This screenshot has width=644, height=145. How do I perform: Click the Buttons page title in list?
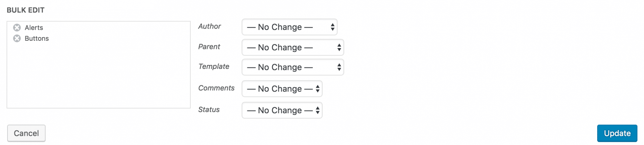[x=37, y=38]
